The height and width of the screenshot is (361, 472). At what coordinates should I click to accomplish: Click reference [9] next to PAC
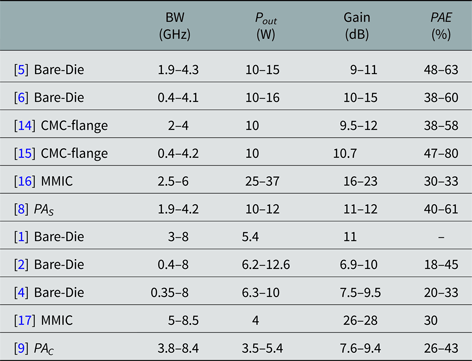pyautogui.click(x=21, y=348)
